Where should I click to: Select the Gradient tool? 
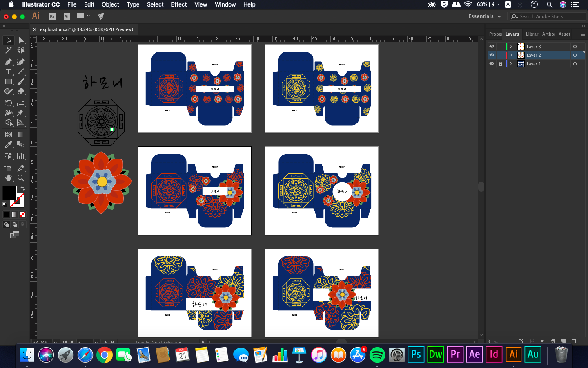pyautogui.click(x=21, y=134)
